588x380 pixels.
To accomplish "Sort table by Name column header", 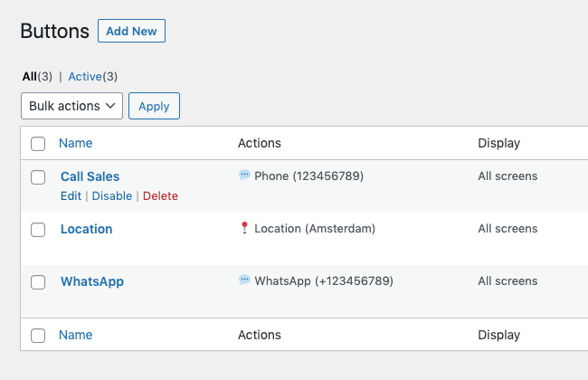I will [75, 143].
